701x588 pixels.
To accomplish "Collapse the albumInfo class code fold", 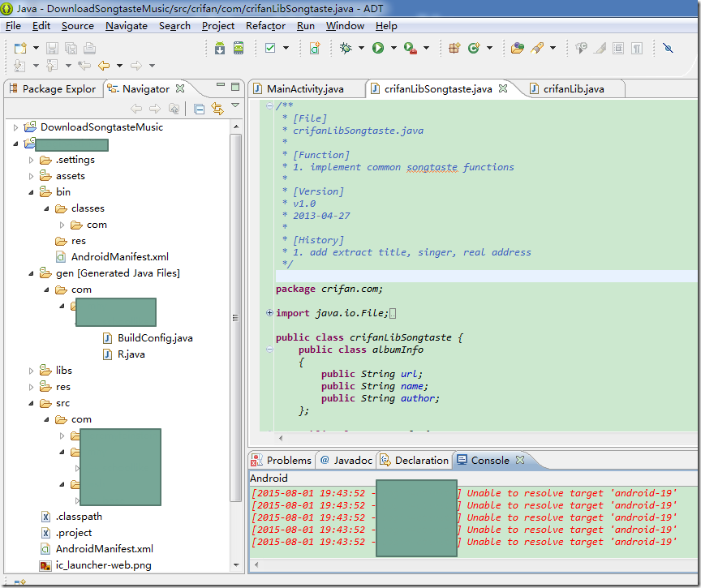I will coord(269,350).
